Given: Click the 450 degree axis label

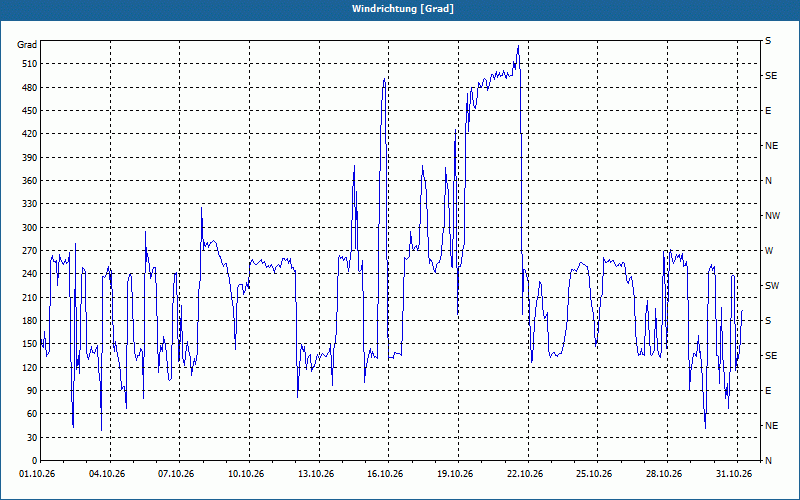Looking at the screenshot, I should click(30, 111).
